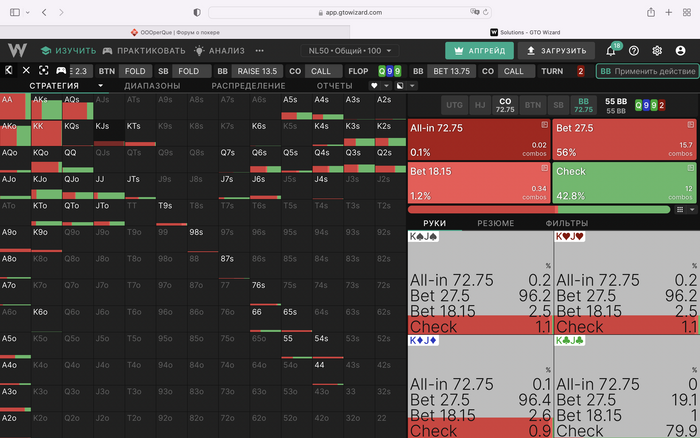Click the Загрузить upload button
Image resolution: width=700 pixels, height=438 pixels.
point(556,50)
